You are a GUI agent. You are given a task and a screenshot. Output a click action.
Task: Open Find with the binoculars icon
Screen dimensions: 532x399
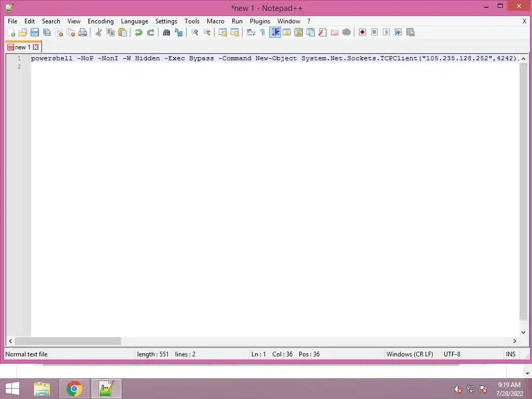(x=166, y=32)
